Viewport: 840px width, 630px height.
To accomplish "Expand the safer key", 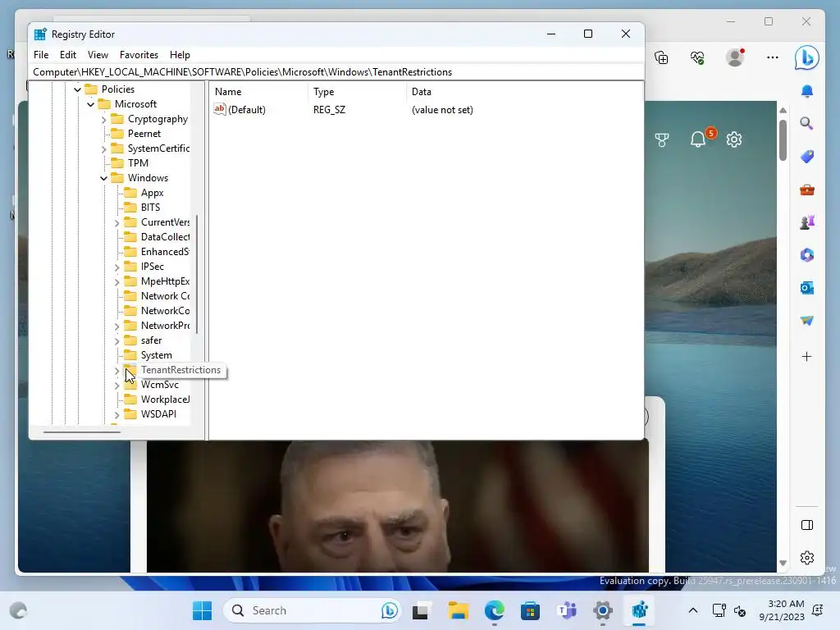I will click(x=116, y=340).
